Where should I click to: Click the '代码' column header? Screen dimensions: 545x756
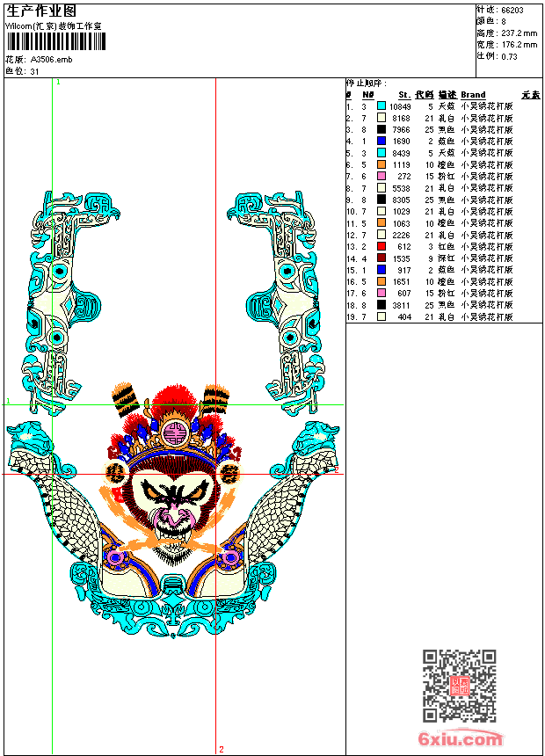425,95
